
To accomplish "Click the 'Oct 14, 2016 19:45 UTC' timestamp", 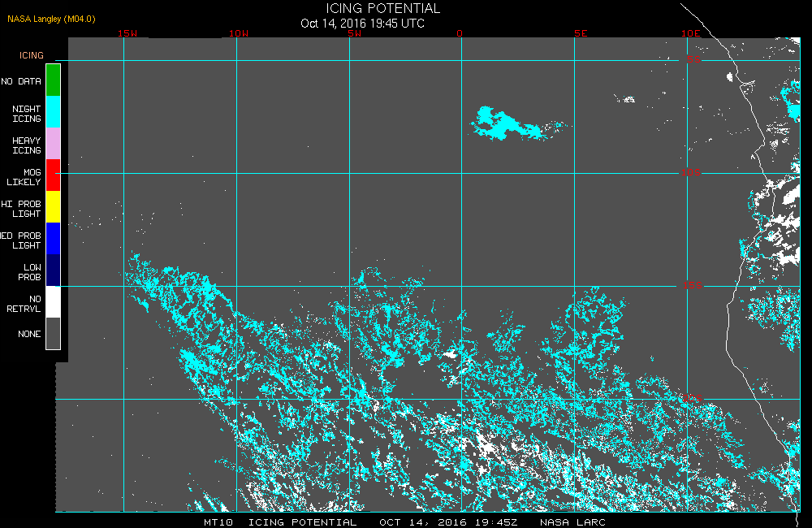I will click(362, 24).
